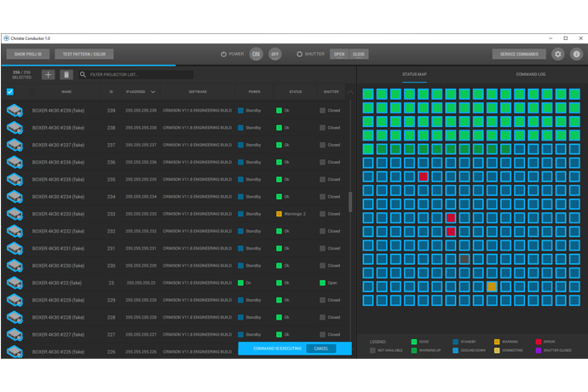Viewport: 588px width, 392px height.
Task: Switch to the Status Map tab
Action: click(x=414, y=74)
